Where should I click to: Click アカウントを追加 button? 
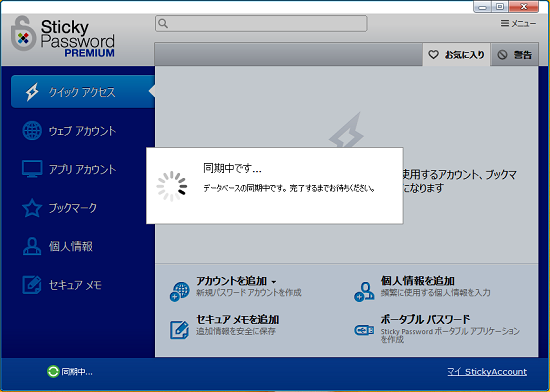[x=232, y=281]
